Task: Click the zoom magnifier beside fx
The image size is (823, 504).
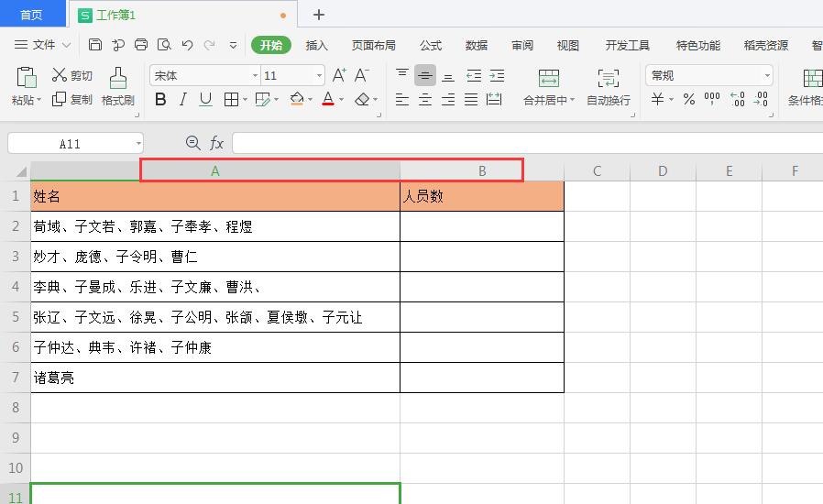Action: click(193, 143)
